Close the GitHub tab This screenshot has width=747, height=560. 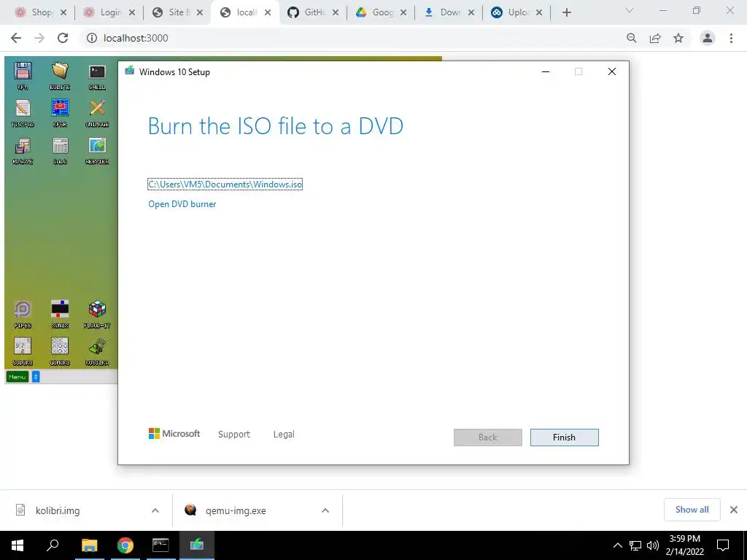click(336, 13)
